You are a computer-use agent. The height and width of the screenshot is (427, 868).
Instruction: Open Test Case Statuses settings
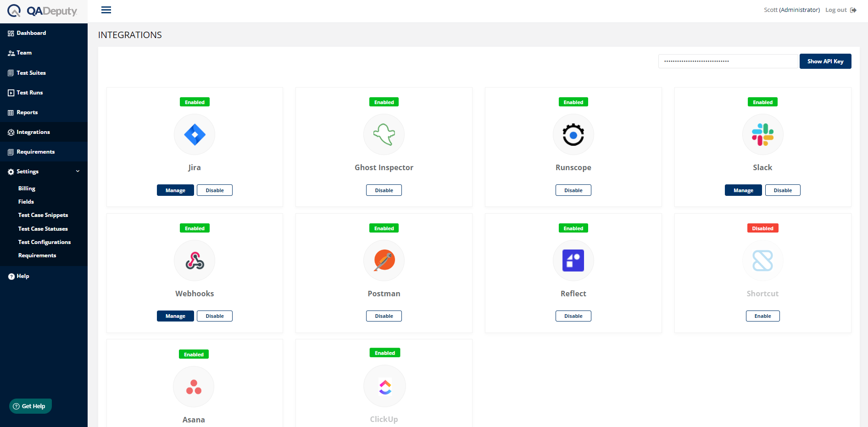pos(43,228)
